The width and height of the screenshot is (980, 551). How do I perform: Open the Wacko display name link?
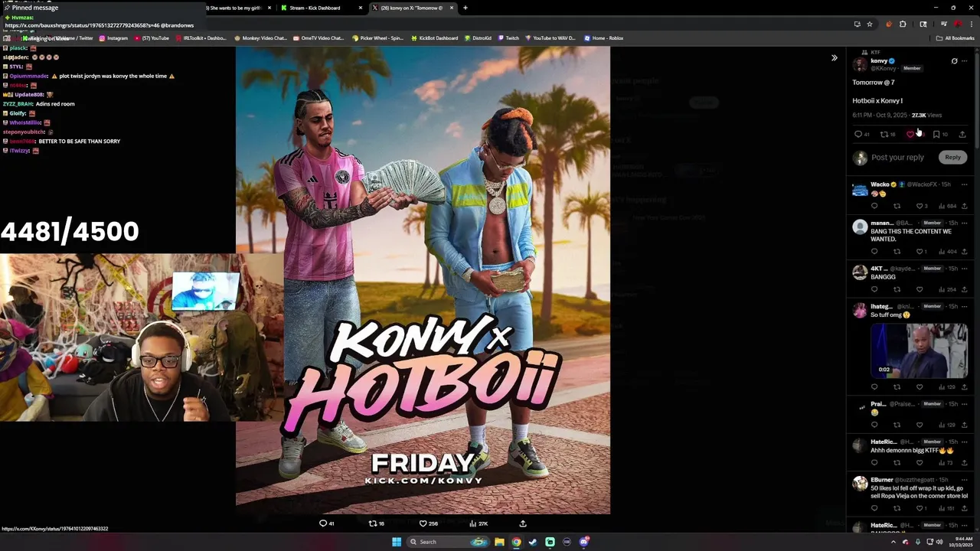880,184
